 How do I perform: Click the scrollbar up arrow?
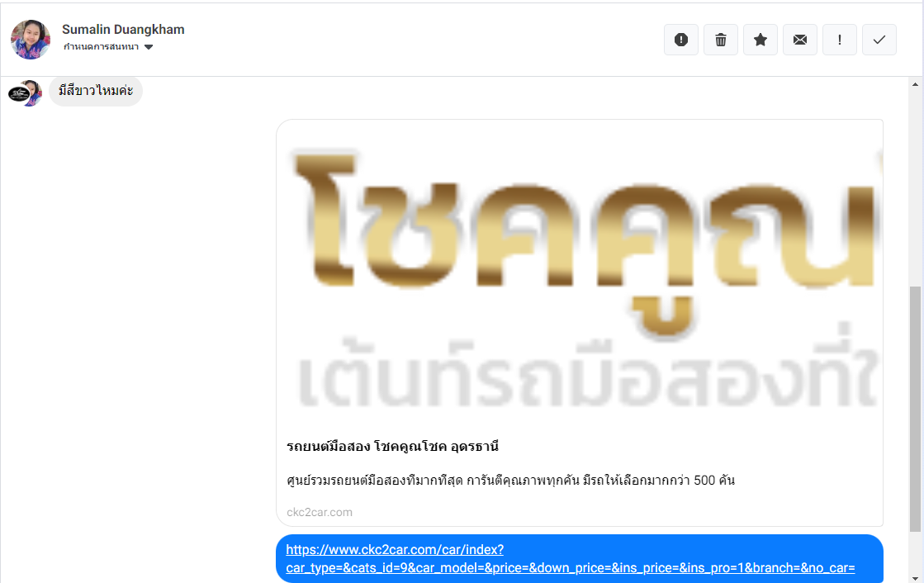click(x=915, y=84)
